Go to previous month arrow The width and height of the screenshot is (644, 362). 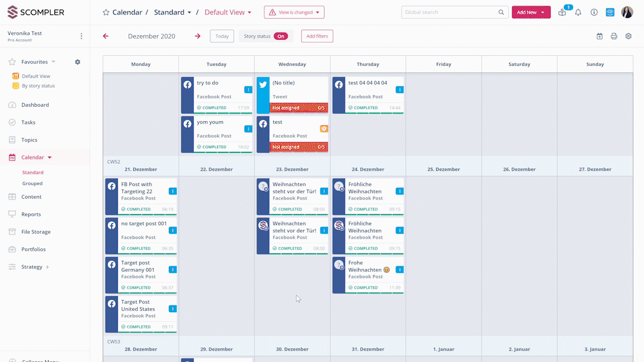106,36
